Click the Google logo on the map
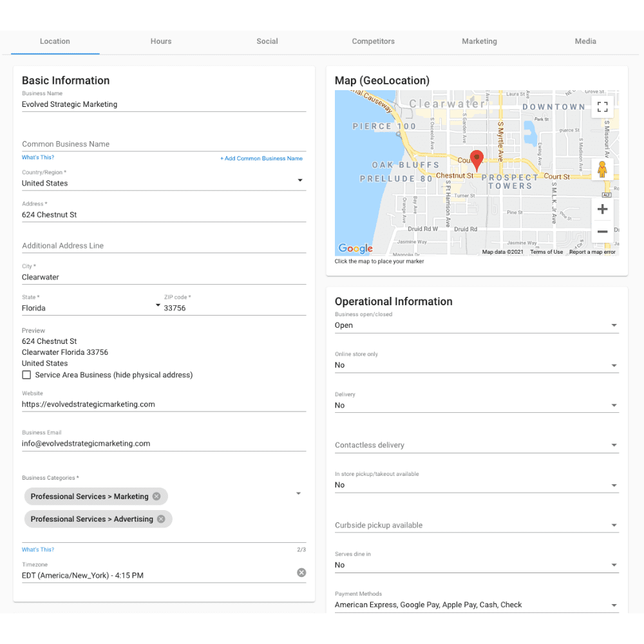644x644 pixels. coord(354,248)
